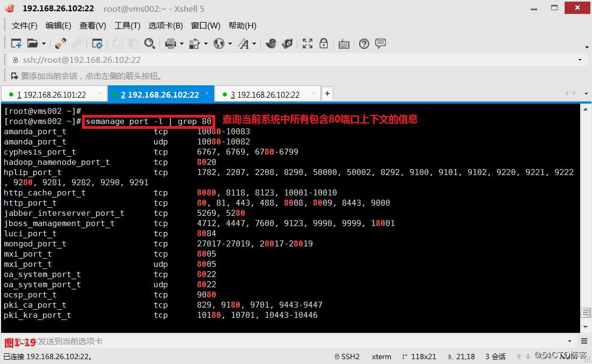Click the New session icon
592x364 pixels.
pyautogui.click(x=16, y=44)
